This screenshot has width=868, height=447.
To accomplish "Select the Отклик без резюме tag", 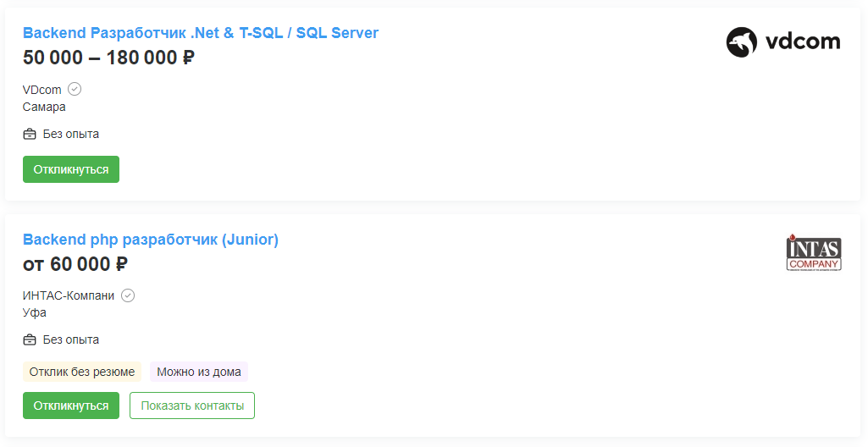I will (x=82, y=372).
